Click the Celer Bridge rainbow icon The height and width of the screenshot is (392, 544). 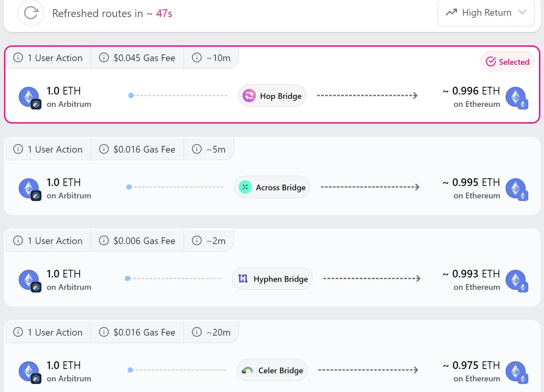pyautogui.click(x=248, y=370)
